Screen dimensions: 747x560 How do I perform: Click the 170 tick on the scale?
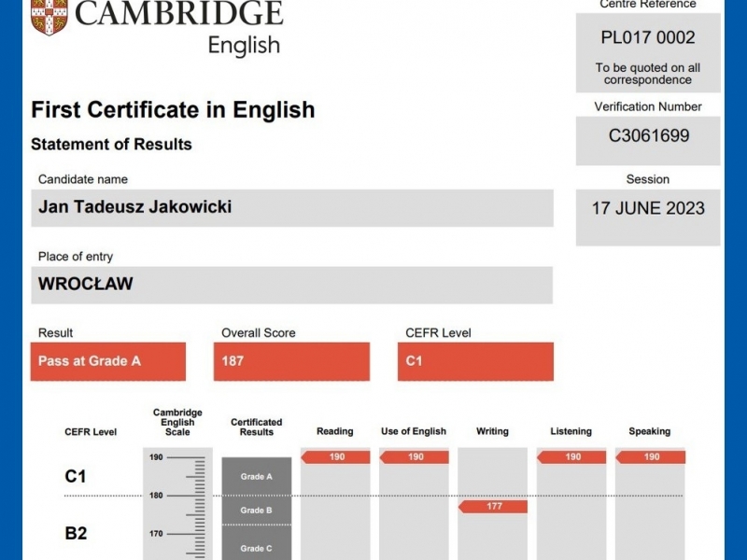177,534
